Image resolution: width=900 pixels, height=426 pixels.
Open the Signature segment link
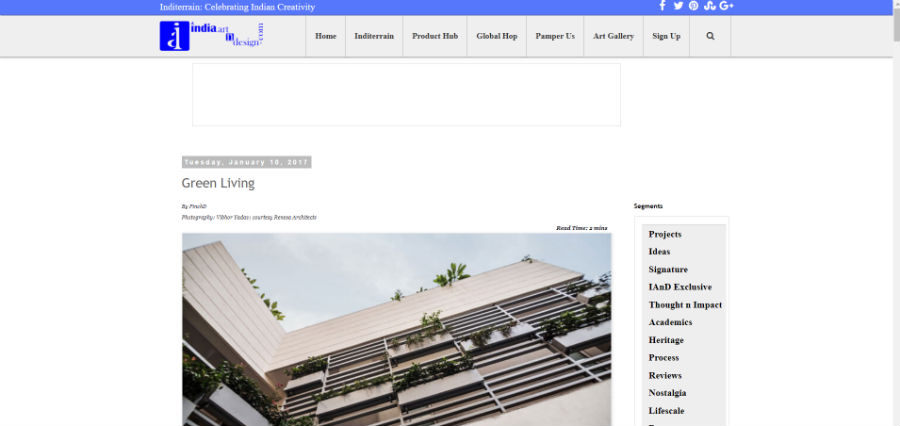tap(668, 269)
